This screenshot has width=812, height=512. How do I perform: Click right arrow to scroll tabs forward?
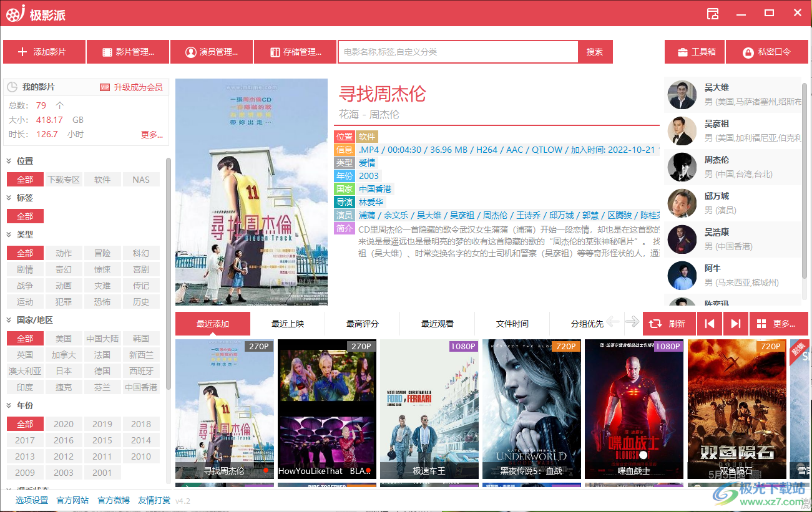(632, 322)
